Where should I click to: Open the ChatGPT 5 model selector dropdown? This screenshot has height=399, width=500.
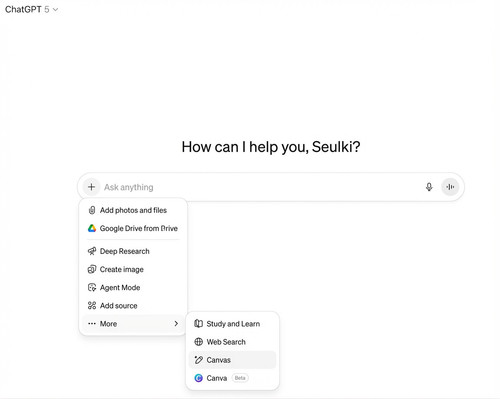pos(31,9)
